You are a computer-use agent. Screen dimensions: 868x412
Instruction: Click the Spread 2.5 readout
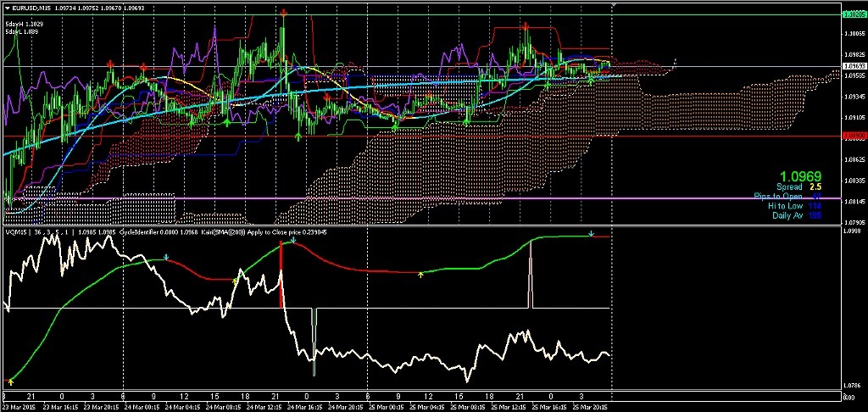798,187
